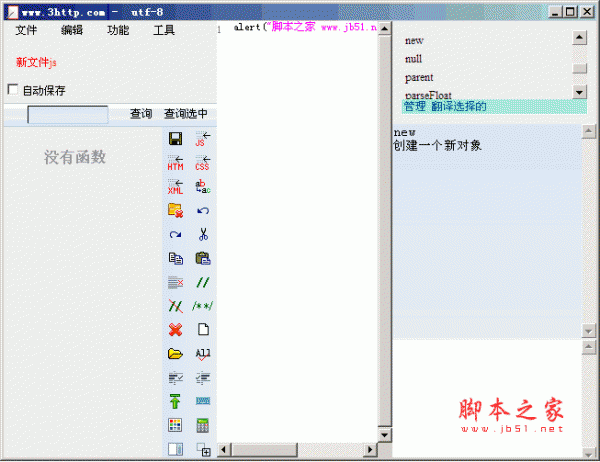This screenshot has width=600, height=462.
Task: Click the crossed-out double-slash uncomment icon
Action: [175, 306]
